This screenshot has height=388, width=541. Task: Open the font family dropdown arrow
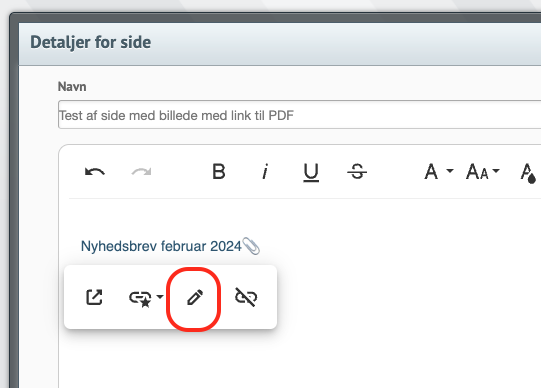(x=450, y=171)
